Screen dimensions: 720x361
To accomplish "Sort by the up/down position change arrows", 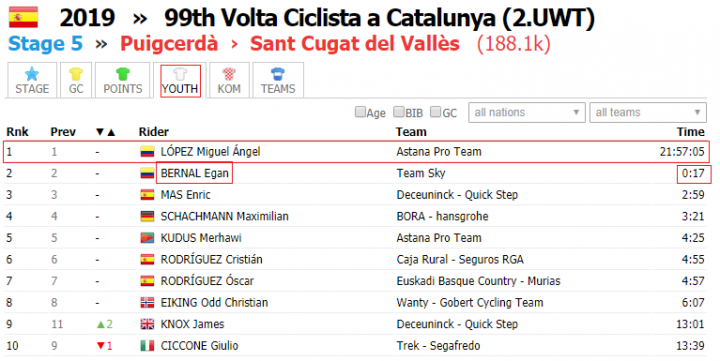I will click(x=106, y=132).
